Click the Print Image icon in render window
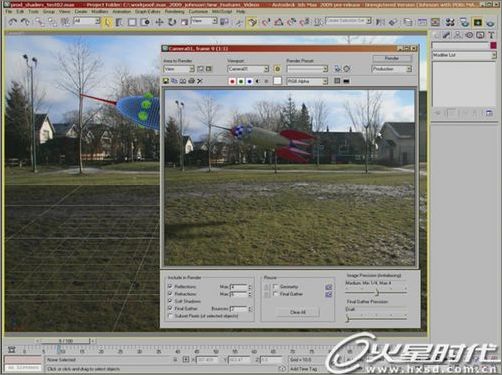Viewport: 502px width, 375px height. pyautogui.click(x=191, y=81)
